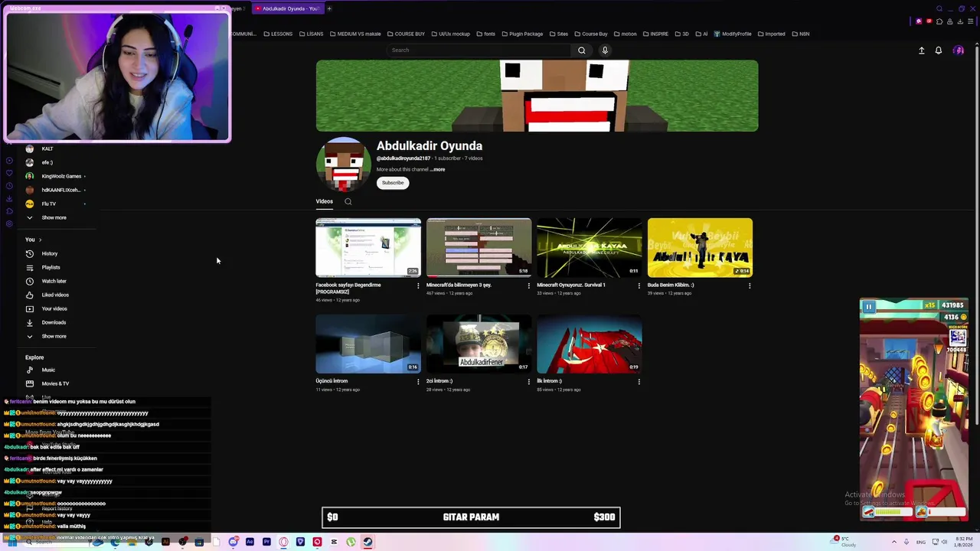Open more options for İlk İntrom video
The width and height of the screenshot is (980, 551).
click(639, 381)
